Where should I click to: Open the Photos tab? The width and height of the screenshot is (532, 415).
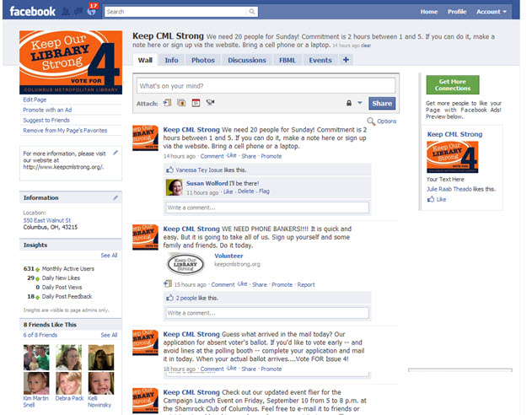pos(203,60)
